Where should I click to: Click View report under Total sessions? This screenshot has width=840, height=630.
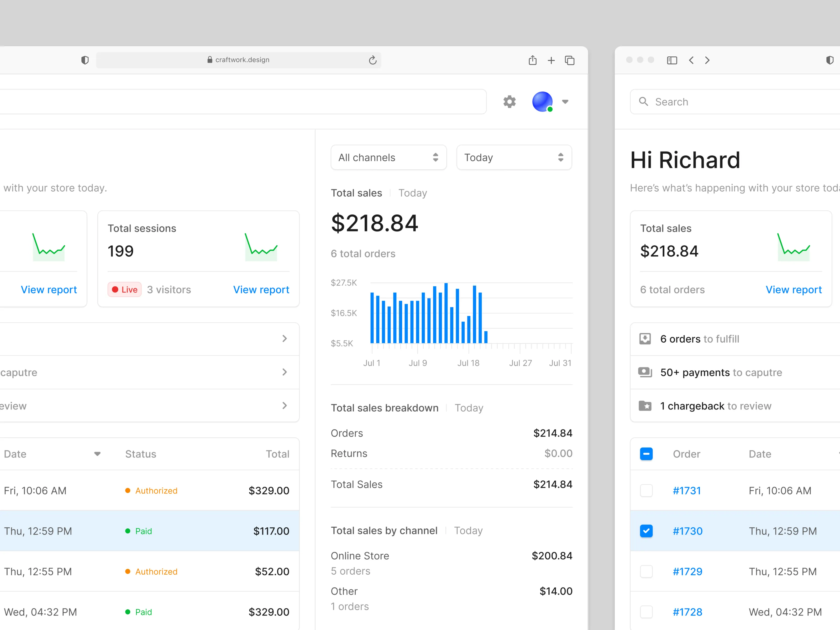[x=261, y=290]
